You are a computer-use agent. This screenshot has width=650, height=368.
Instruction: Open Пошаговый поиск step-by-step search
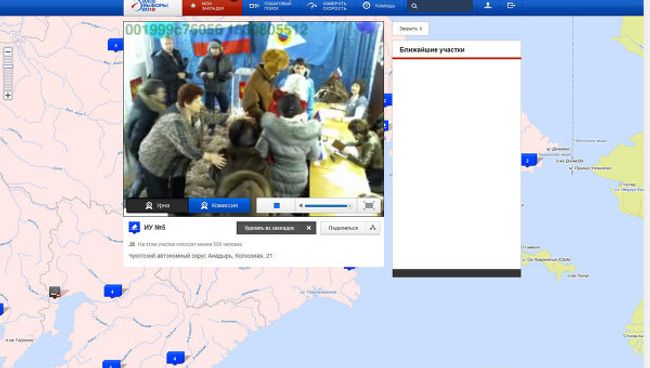pos(271,6)
